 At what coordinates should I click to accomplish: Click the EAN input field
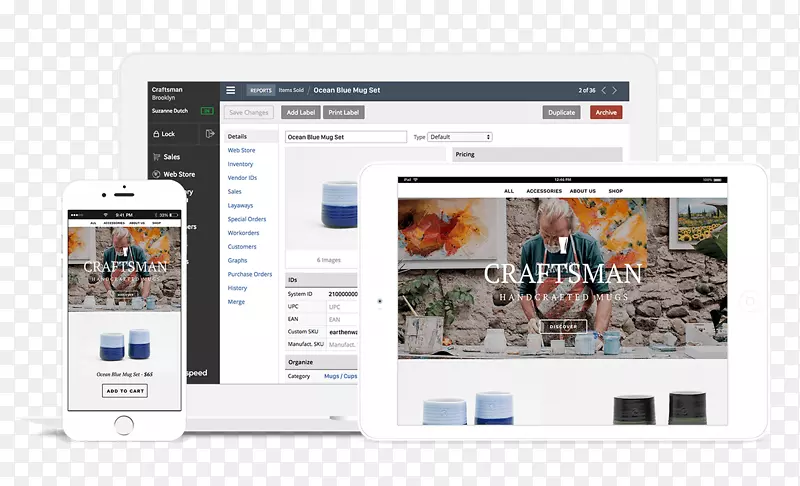(x=342, y=320)
